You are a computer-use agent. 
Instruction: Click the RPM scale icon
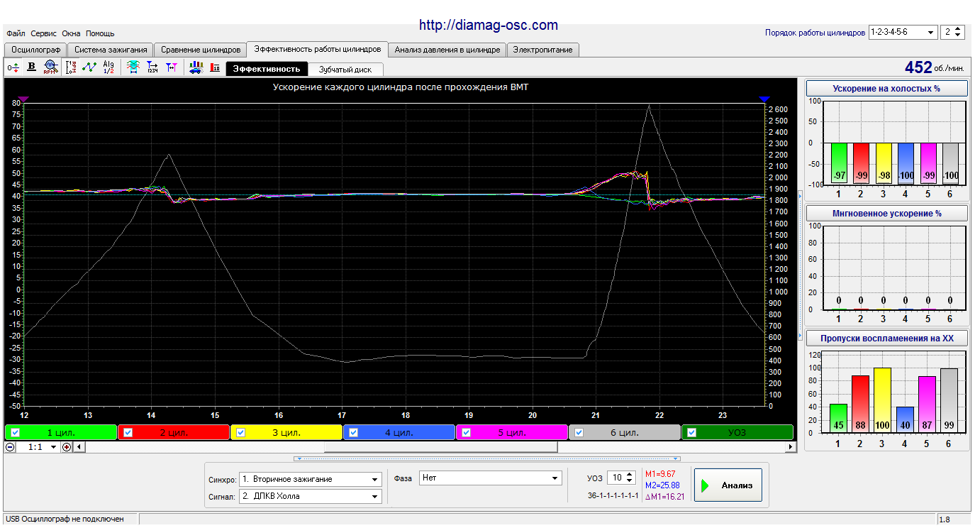coord(71,67)
